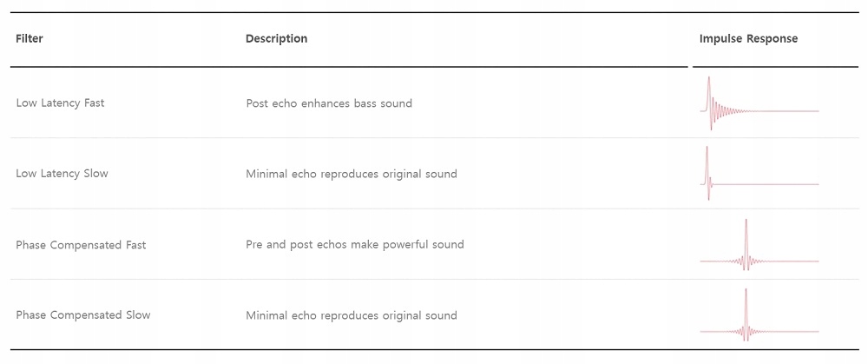The height and width of the screenshot is (364, 868).
Task: Click the 'Post echo enhances bass sound' description
Action: pyautogui.click(x=329, y=103)
